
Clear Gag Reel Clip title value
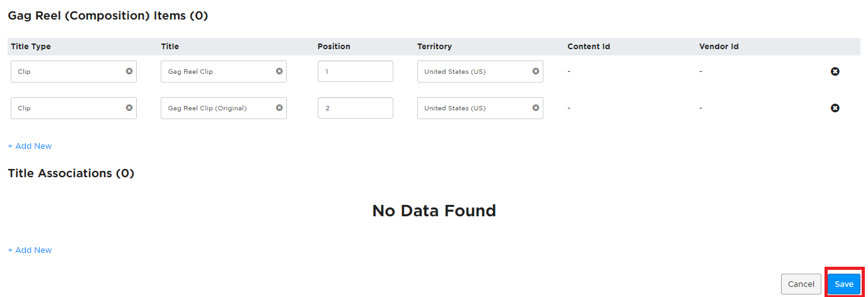(x=279, y=71)
